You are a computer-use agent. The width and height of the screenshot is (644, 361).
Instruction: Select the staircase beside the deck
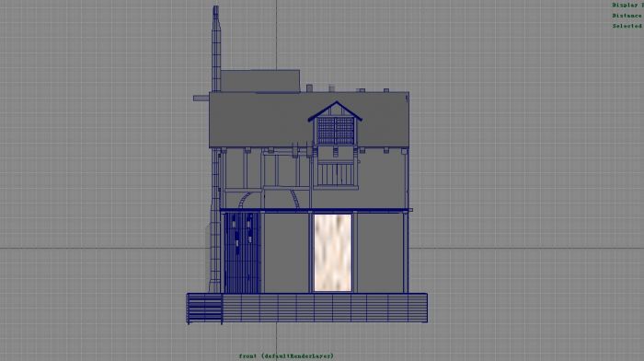pyautogui.click(x=204, y=309)
